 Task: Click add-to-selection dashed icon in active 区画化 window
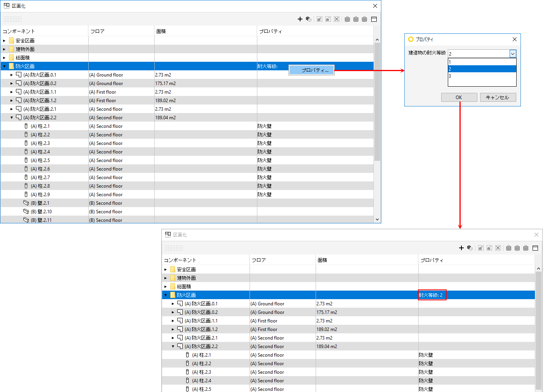[320, 19]
